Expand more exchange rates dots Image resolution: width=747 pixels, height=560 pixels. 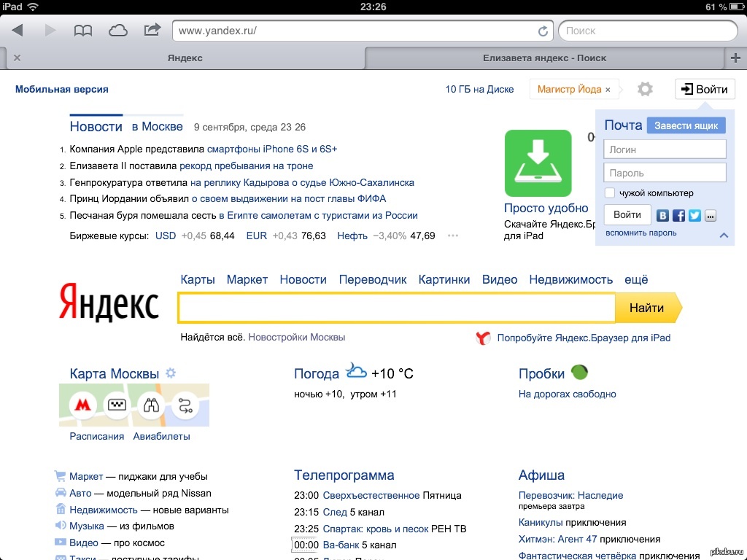[x=452, y=236]
